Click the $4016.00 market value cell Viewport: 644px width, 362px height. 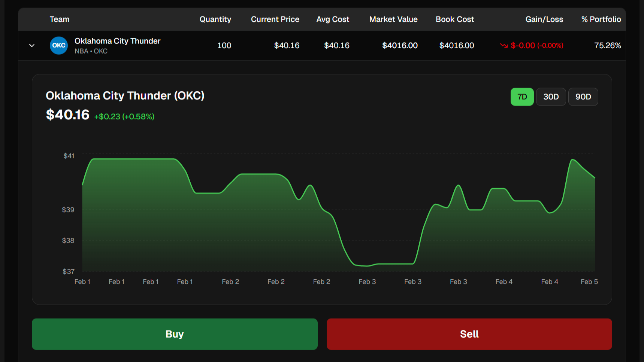click(400, 46)
